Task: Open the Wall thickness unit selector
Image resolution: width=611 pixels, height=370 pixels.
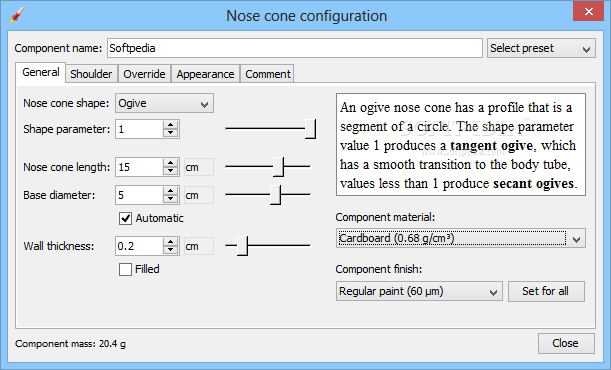Action: (199, 246)
